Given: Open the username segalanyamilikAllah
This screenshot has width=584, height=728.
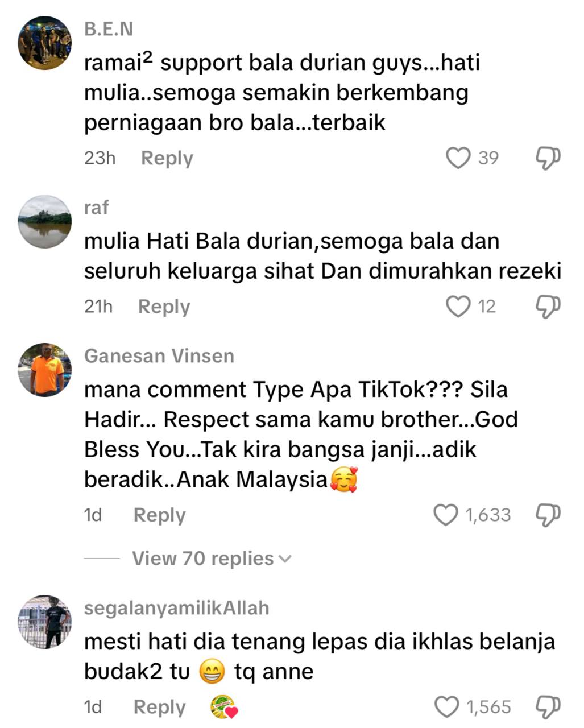Looking at the screenshot, I should click(177, 608).
